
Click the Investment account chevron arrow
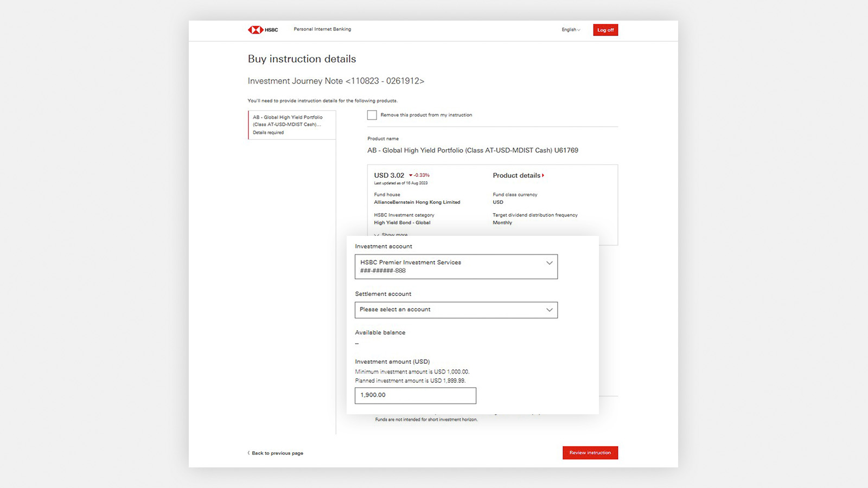[549, 263]
